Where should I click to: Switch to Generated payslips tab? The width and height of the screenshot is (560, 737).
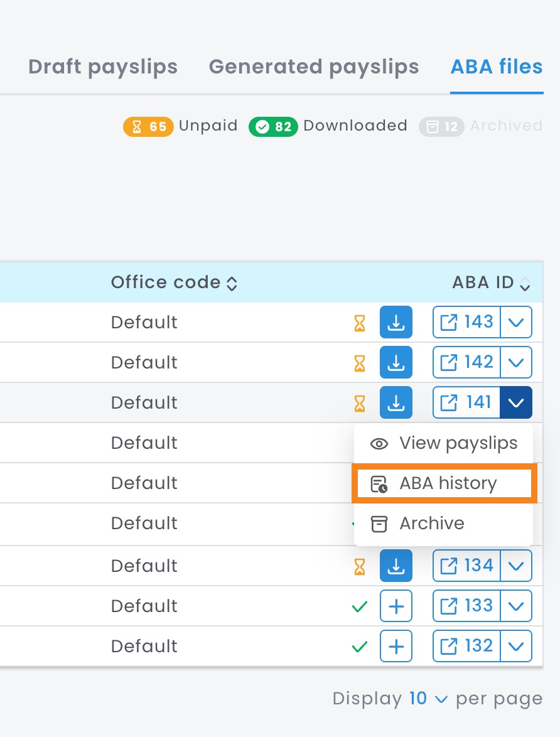click(x=313, y=67)
